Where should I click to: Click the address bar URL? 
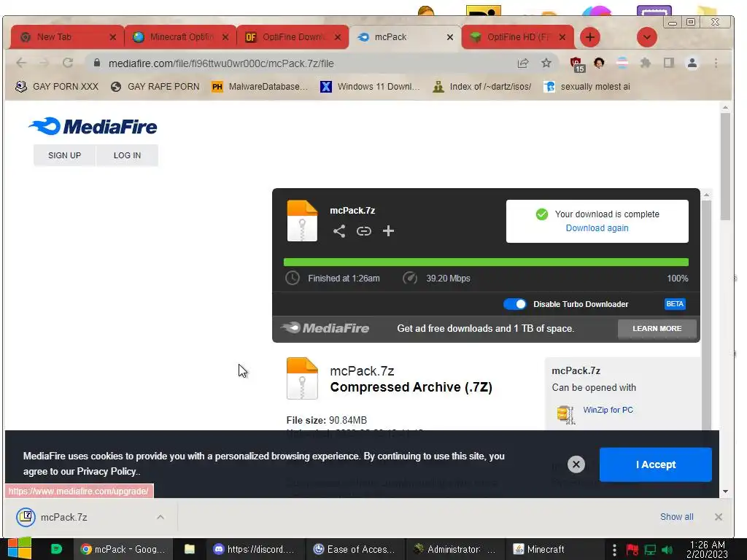click(x=221, y=63)
